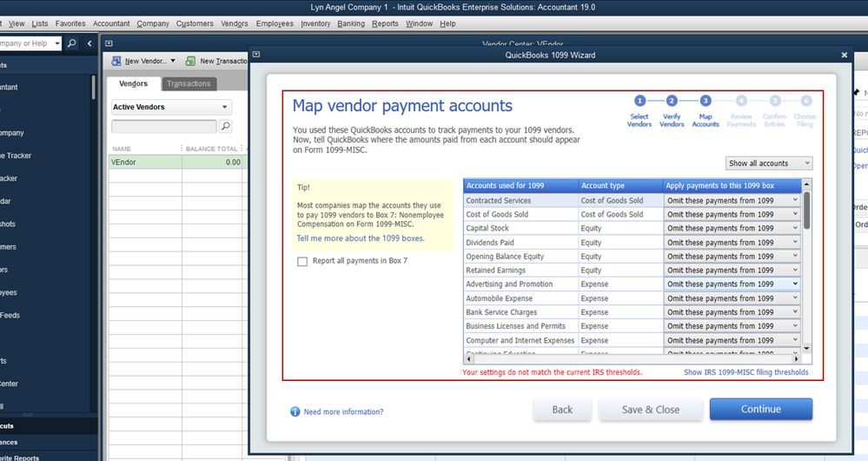Open the Show all accounts dropdown
The height and width of the screenshot is (461, 868).
[769, 164]
